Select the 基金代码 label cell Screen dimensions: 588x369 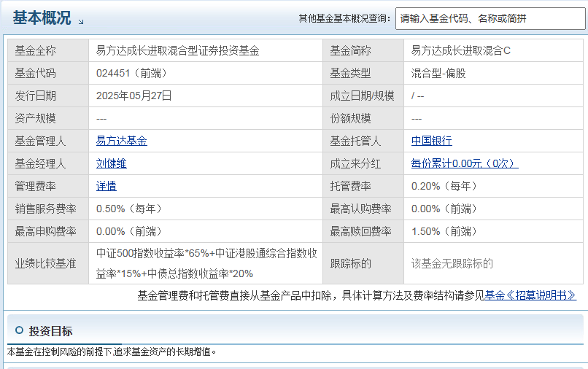click(48, 73)
